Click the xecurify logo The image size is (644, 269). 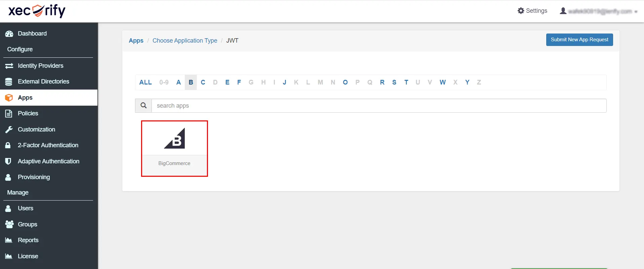coord(37,11)
